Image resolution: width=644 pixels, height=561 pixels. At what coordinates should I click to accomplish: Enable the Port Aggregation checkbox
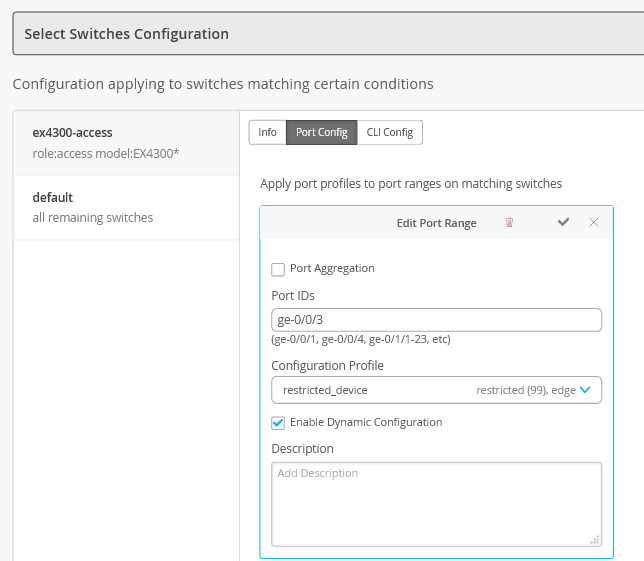(278, 268)
